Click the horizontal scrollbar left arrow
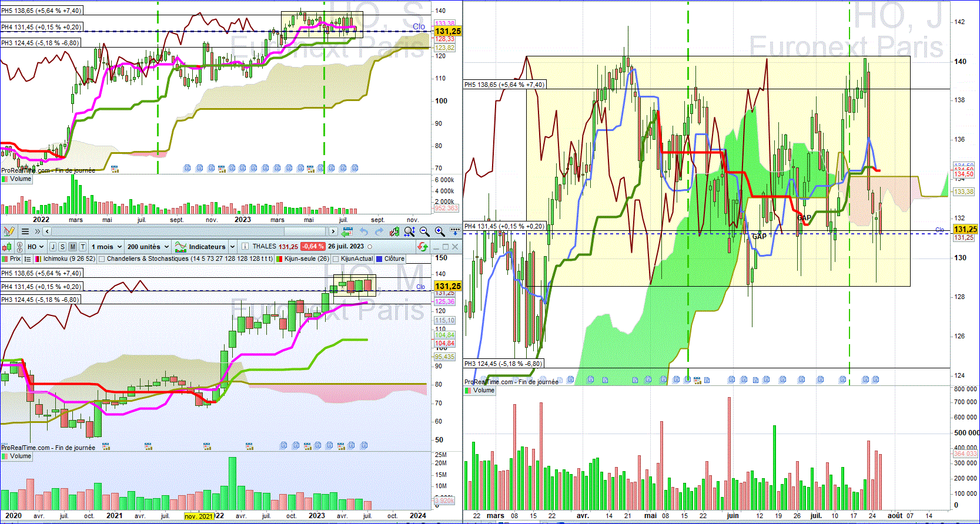This screenshot has width=980, height=524. click(48, 231)
